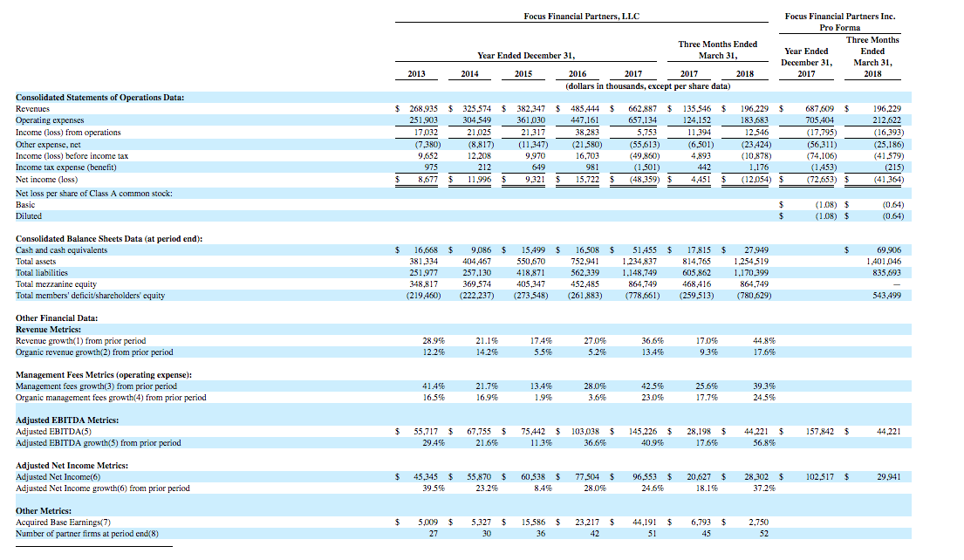Click the 2015 Operating expenses value 361,030

click(x=530, y=120)
